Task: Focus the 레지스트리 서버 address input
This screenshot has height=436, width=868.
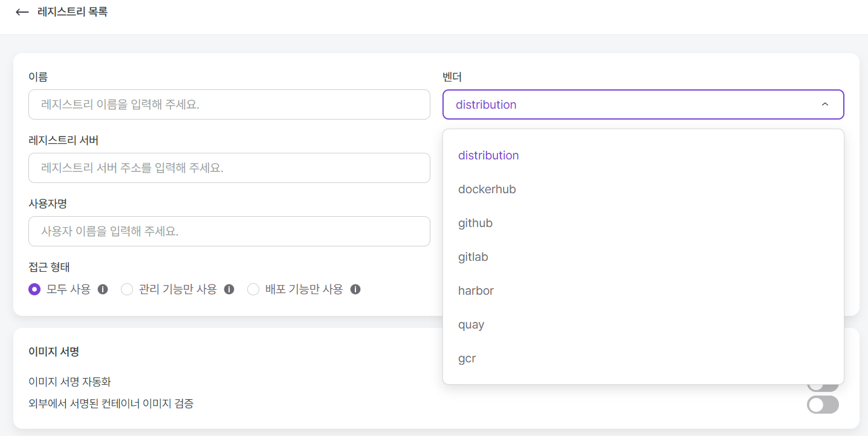Action: (x=229, y=168)
